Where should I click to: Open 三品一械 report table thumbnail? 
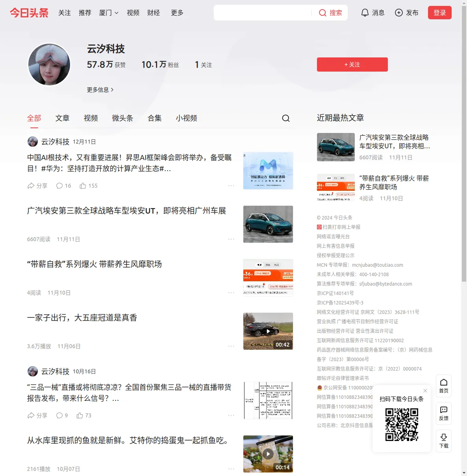[268, 400]
